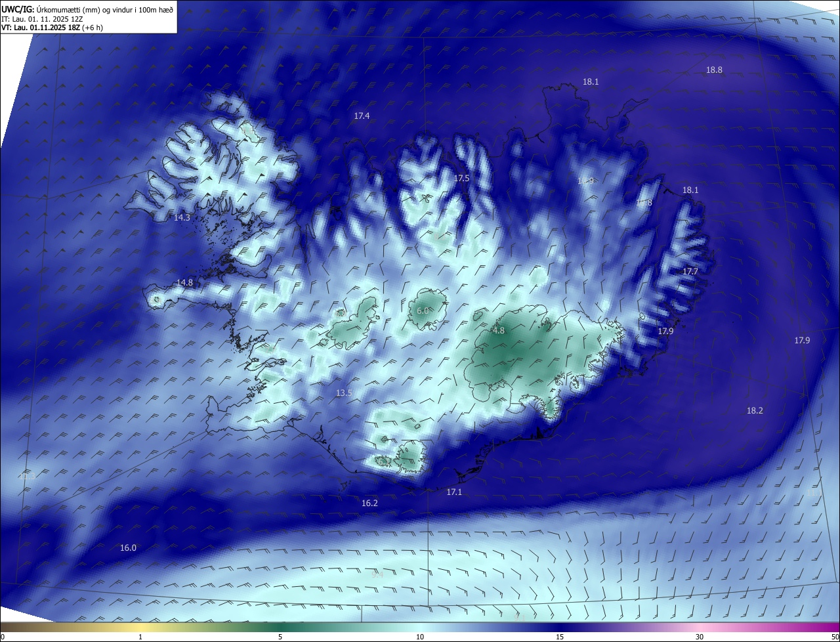The image size is (840, 642).
Task: Click the 16.0 value label
Action: point(128,547)
